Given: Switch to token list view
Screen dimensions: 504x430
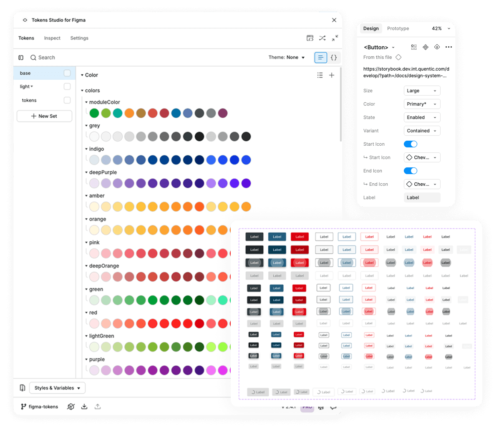Looking at the screenshot, I should (320, 57).
